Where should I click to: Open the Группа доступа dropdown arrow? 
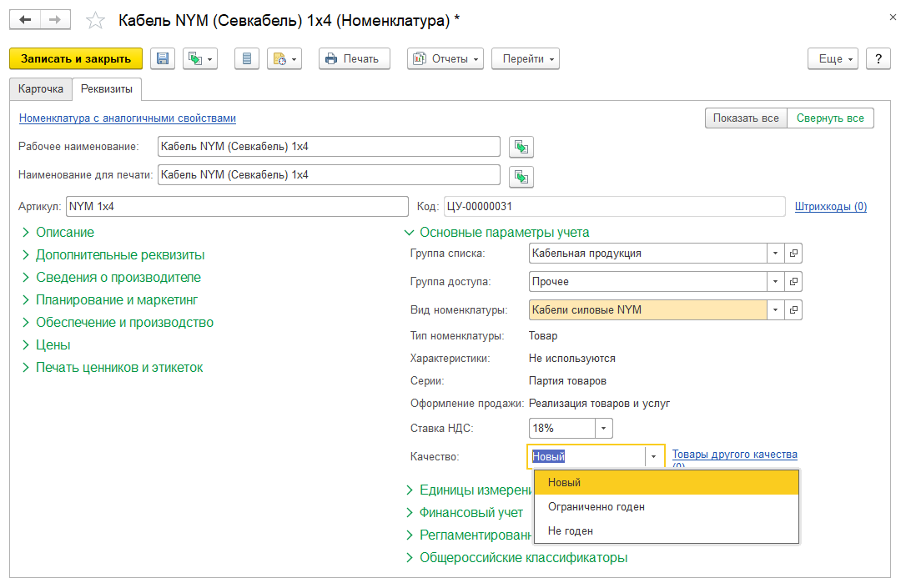click(x=775, y=282)
